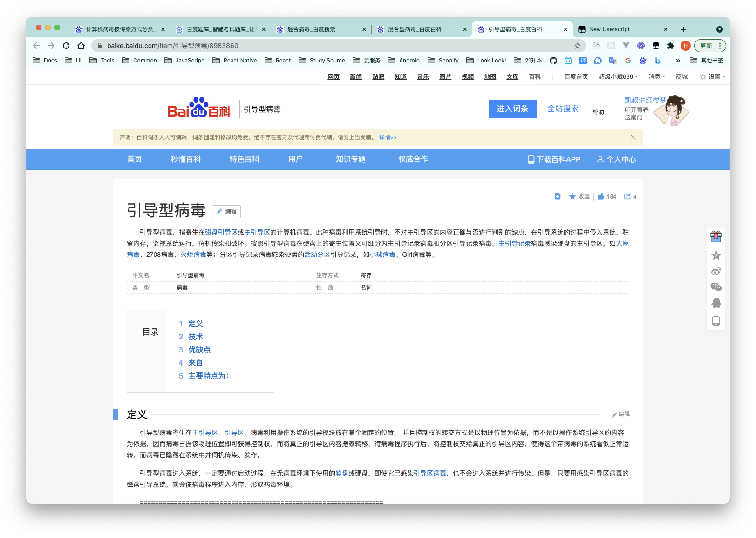The height and width of the screenshot is (538, 756).
Task: Click the Baidu Baike logo
Action: point(199,108)
